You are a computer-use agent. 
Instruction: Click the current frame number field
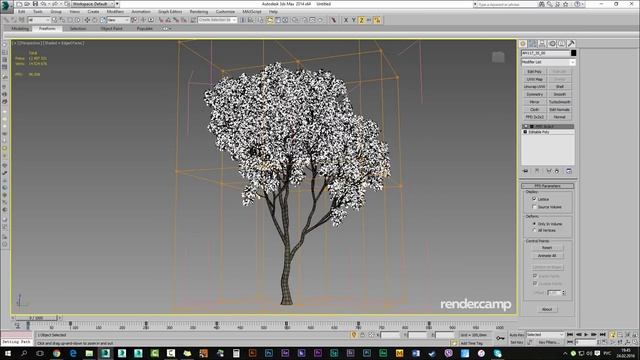586,342
